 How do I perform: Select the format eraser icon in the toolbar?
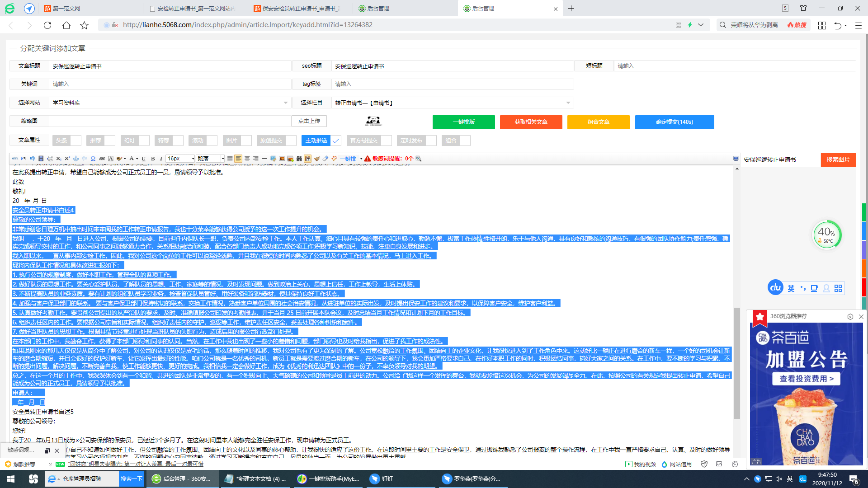[325, 159]
